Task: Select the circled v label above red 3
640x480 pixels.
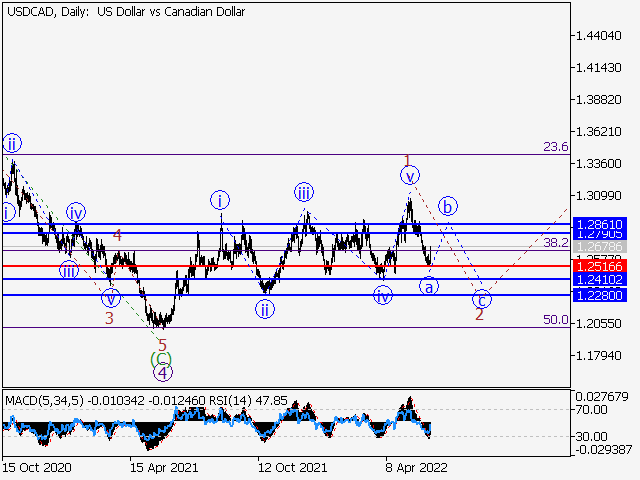Action: pyautogui.click(x=111, y=298)
